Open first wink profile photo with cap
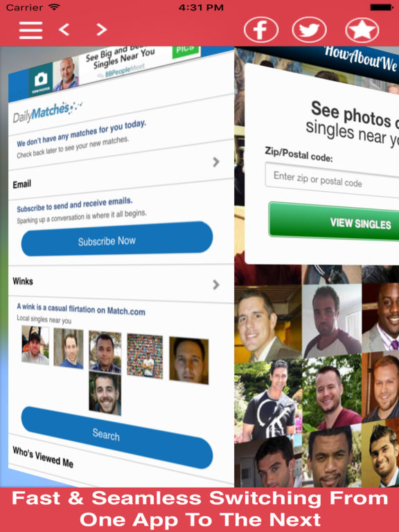Viewport: 399px width, 532px height. [x=35, y=345]
